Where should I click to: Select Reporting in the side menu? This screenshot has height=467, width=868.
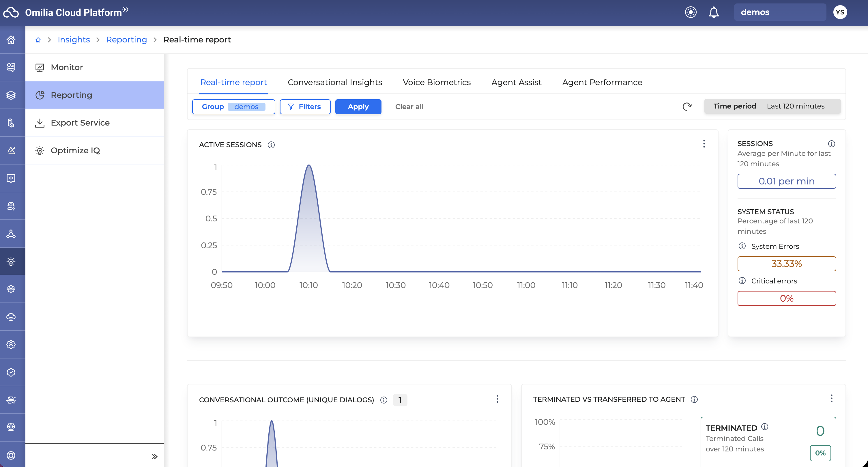point(95,95)
